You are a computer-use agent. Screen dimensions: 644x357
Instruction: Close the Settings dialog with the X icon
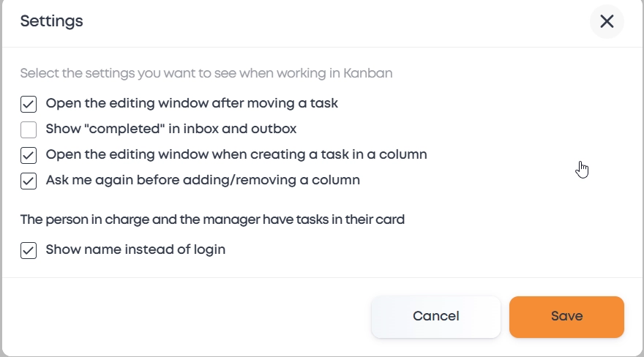(x=607, y=21)
